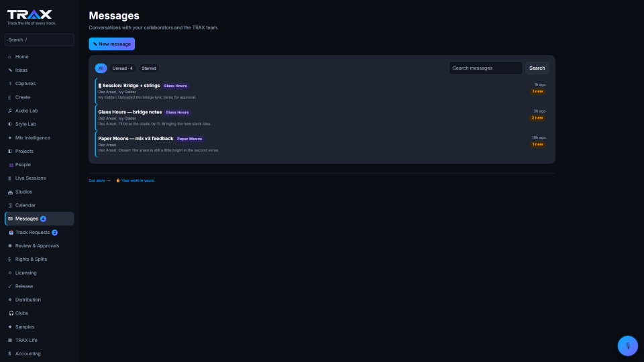Open the Our story link

click(99, 180)
